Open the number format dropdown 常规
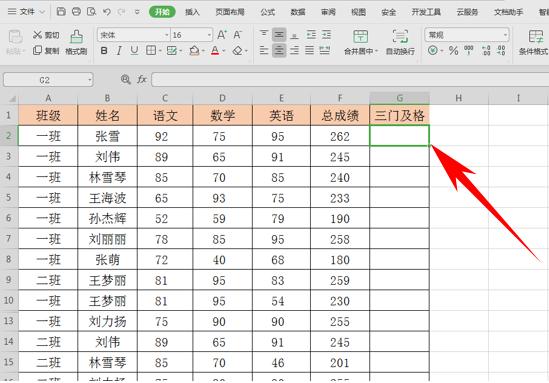The width and height of the screenshot is (549, 383). [x=505, y=35]
